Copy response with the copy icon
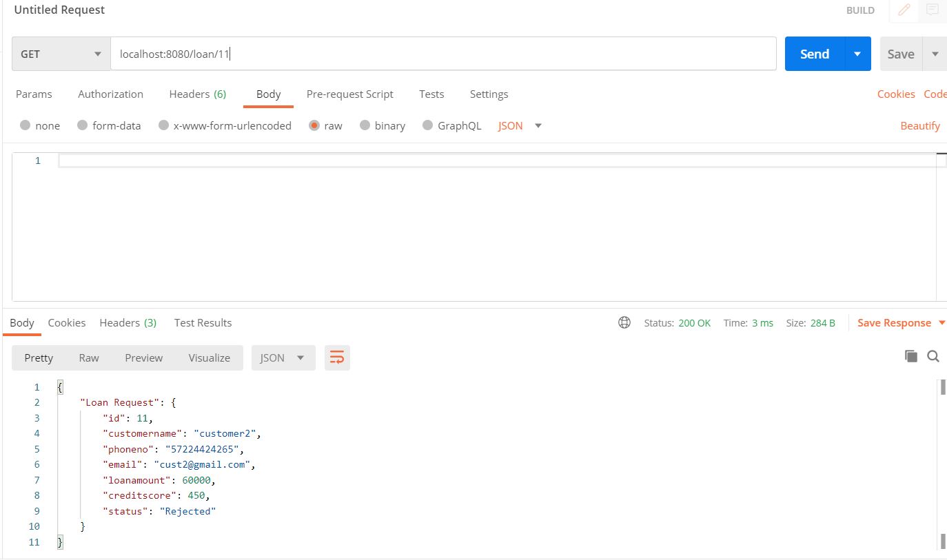Viewport: 947px width, 560px height. point(911,356)
